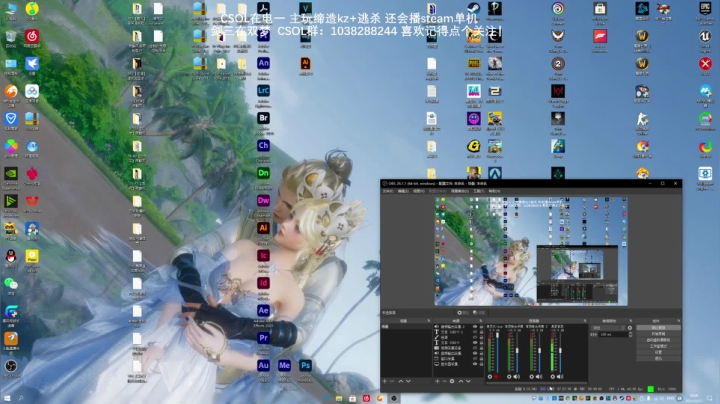Open the Steam desktop shortcut

coord(473,8)
